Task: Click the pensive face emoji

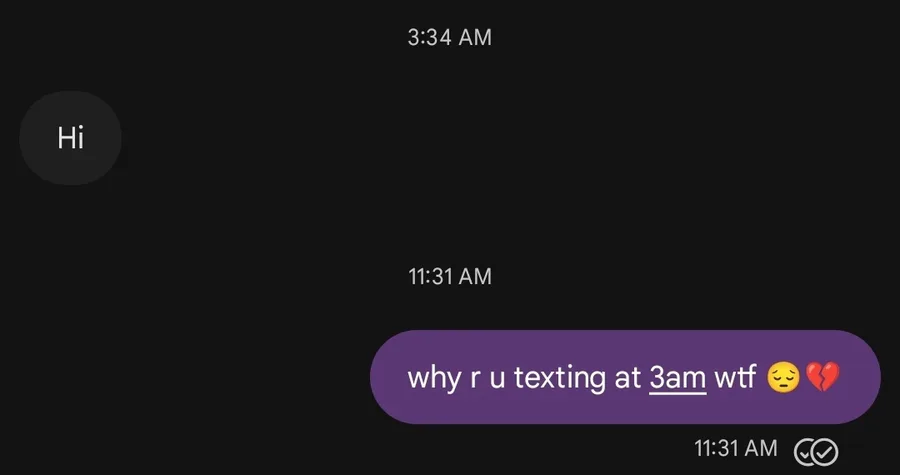Action: 783,378
